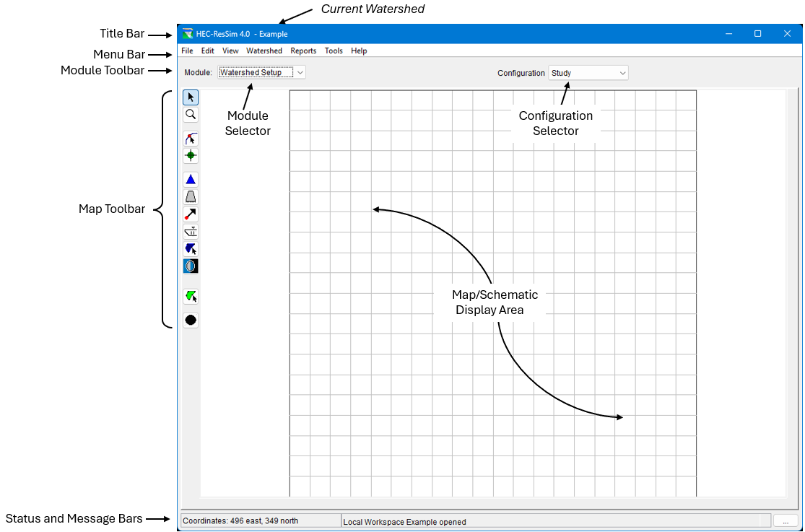Select the green polygon pointer tool
This screenshot has height=532, width=805.
pyautogui.click(x=191, y=296)
